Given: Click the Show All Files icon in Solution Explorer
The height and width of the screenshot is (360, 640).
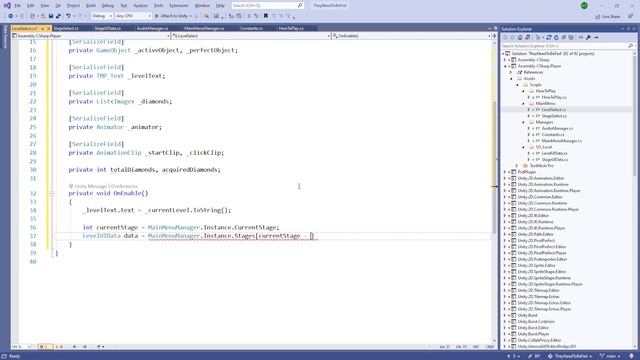Looking at the screenshot, I should coord(571,37).
